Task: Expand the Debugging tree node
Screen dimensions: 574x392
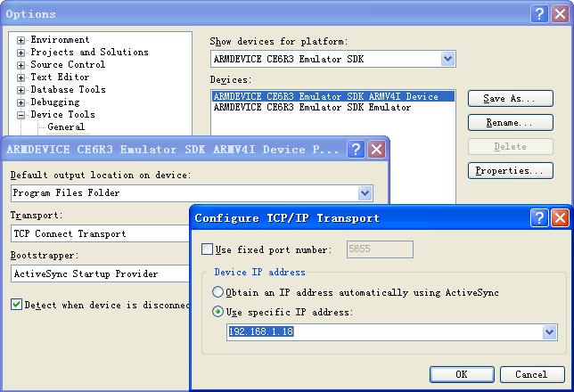Action: [x=20, y=102]
